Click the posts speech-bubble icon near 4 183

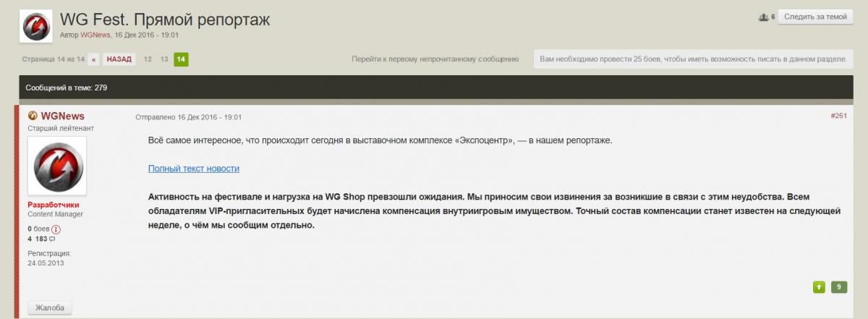coord(52,239)
